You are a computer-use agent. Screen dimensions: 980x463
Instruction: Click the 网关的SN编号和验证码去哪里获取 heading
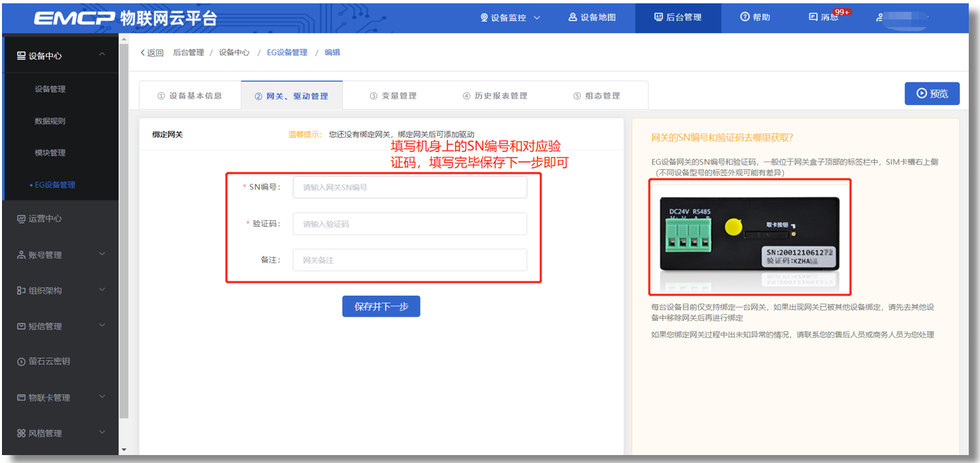[x=722, y=138]
